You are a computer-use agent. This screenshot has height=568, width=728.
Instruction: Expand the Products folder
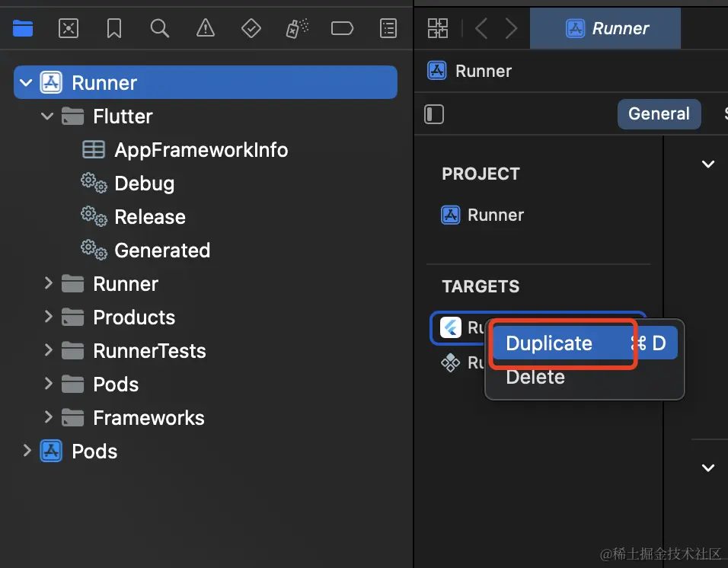[48, 317]
